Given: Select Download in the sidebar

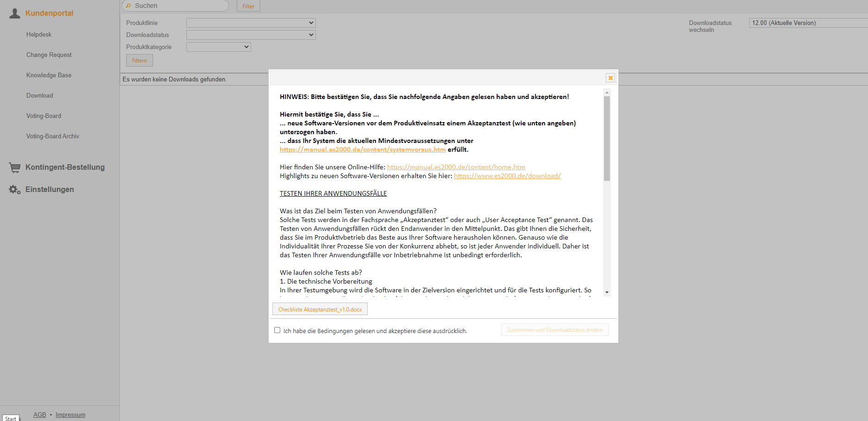Looking at the screenshot, I should click(40, 96).
